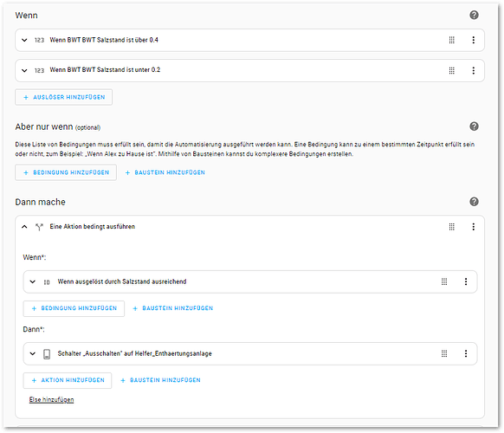Click the Else hinzufügen link
This screenshot has height=433, width=504.
click(x=51, y=399)
